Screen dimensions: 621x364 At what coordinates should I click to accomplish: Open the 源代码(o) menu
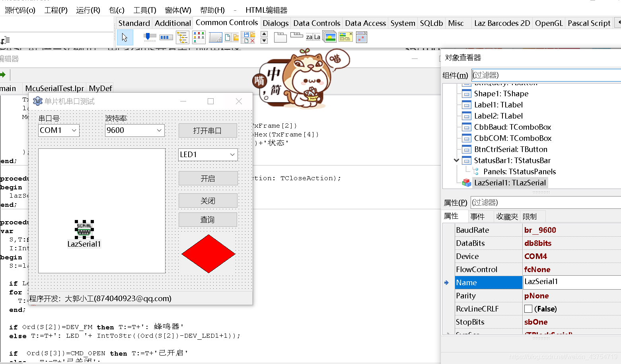pyautogui.click(x=20, y=10)
